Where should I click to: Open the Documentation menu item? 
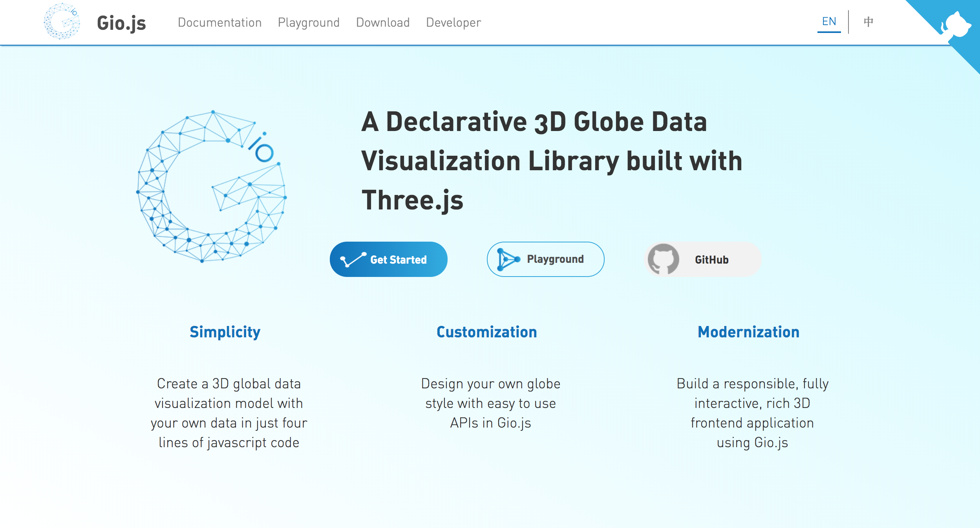click(220, 22)
